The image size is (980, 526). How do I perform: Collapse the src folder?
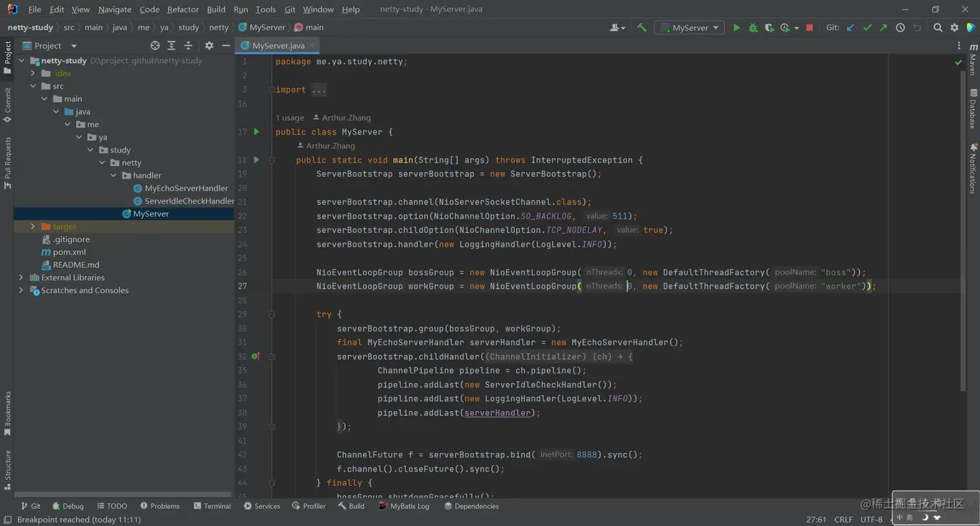[x=33, y=86]
